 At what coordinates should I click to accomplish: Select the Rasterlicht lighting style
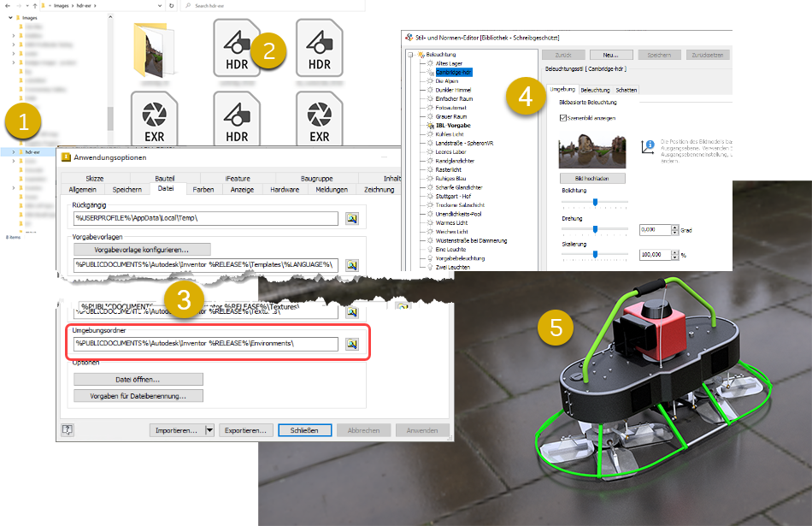click(449, 169)
